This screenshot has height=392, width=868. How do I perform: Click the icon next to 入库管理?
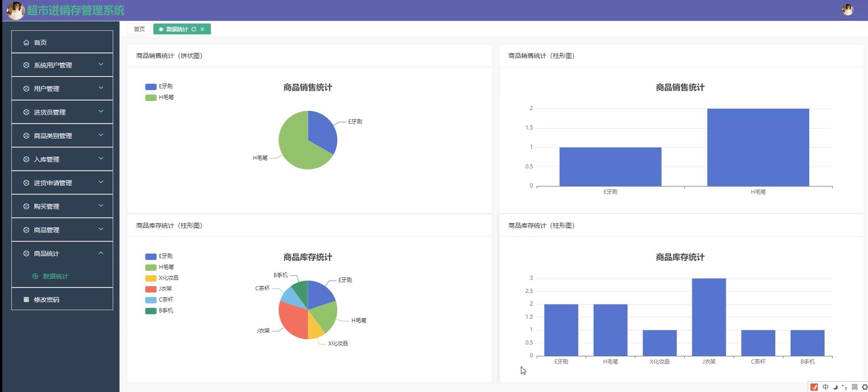tap(26, 159)
